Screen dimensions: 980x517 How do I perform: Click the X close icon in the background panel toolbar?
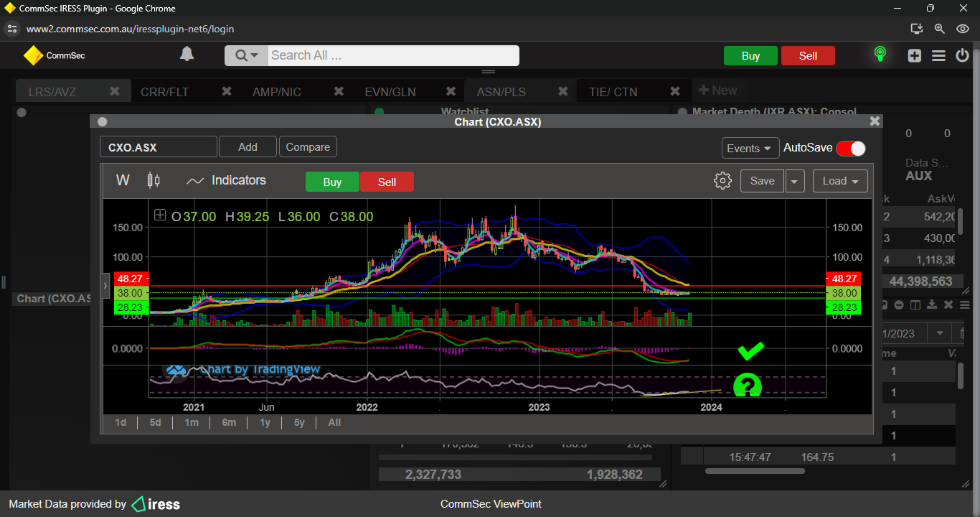(x=949, y=305)
